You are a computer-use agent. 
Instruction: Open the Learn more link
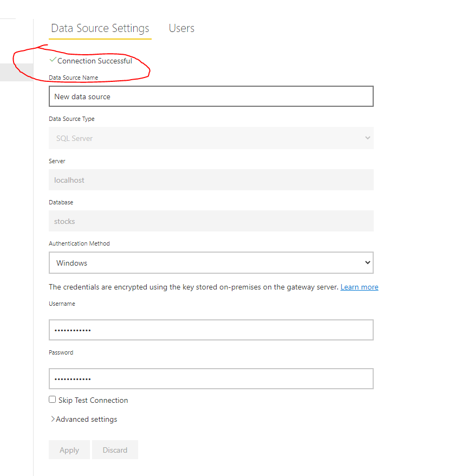click(359, 287)
